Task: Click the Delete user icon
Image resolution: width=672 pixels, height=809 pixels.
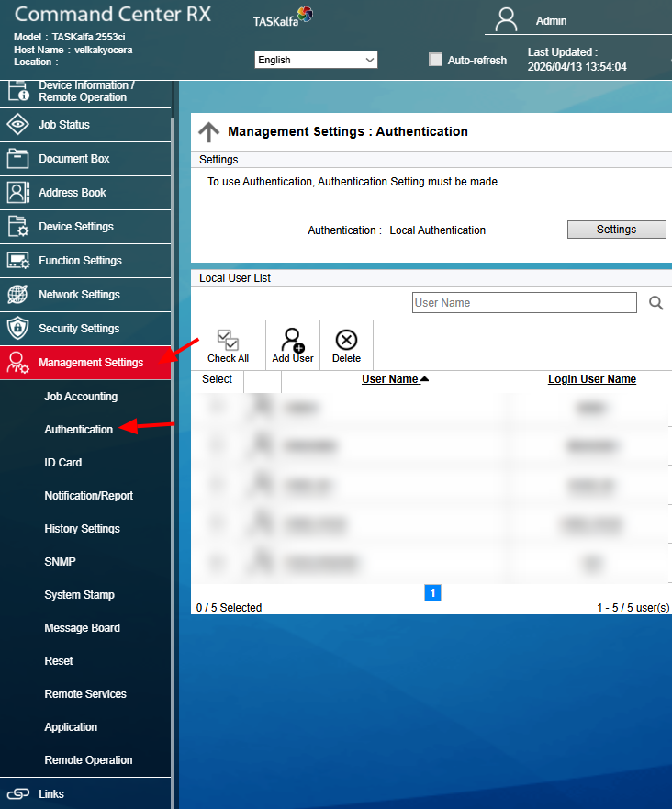Action: 346,341
